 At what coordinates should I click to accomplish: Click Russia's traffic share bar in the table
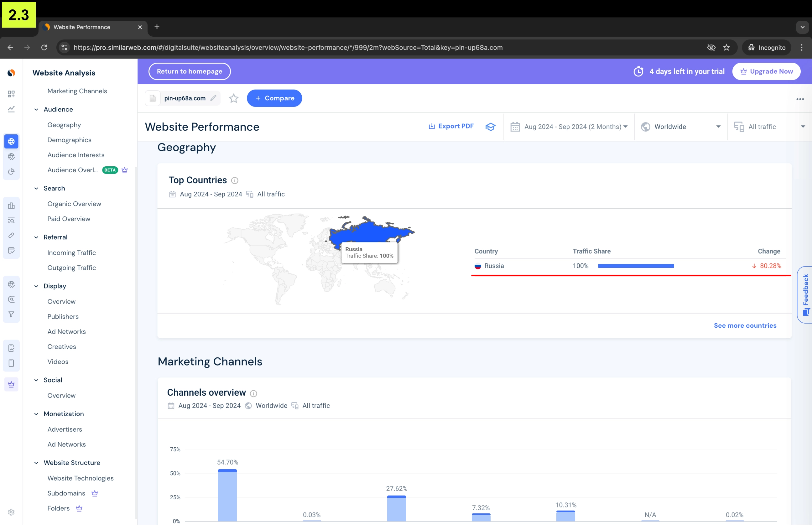point(636,266)
